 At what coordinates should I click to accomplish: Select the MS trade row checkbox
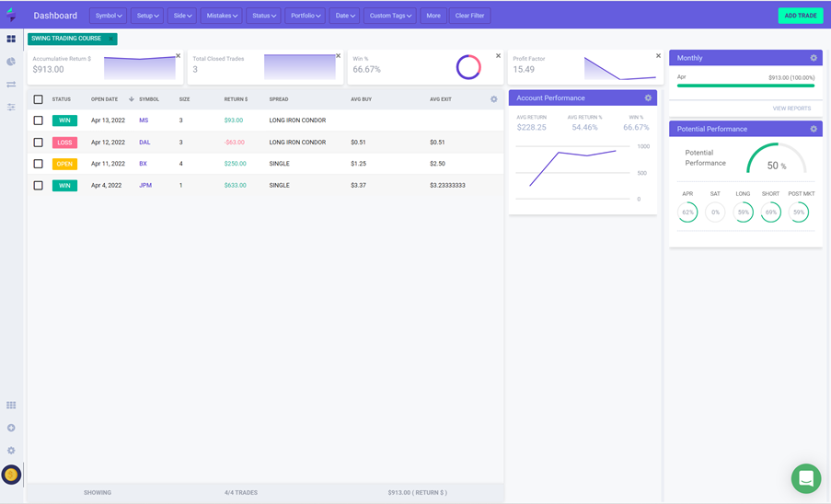(38, 120)
